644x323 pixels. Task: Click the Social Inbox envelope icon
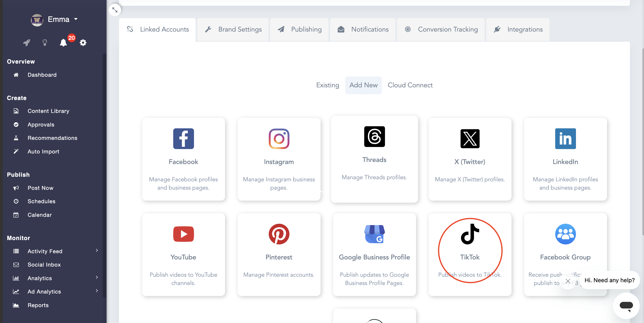[16, 265]
